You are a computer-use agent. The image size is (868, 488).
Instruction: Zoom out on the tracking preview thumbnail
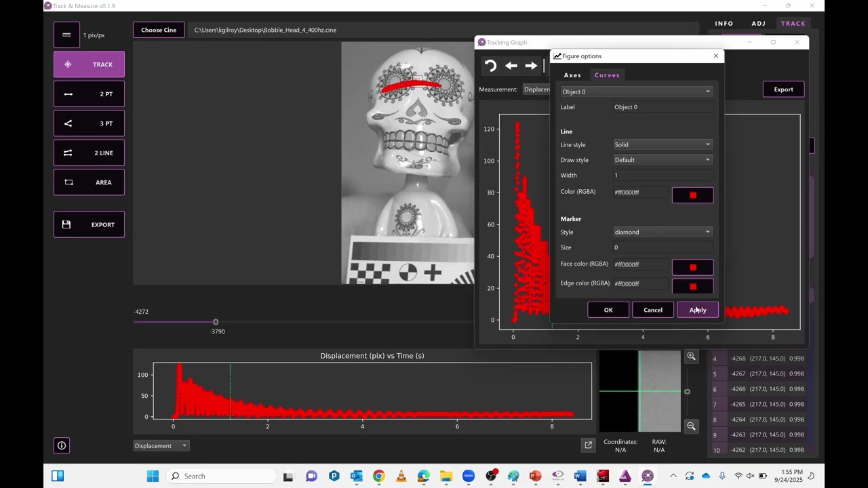(x=691, y=426)
